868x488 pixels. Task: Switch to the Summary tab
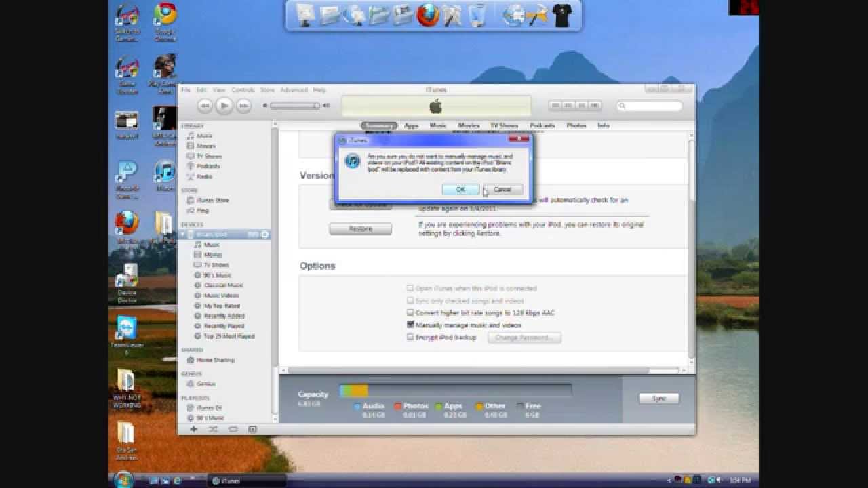coord(378,125)
